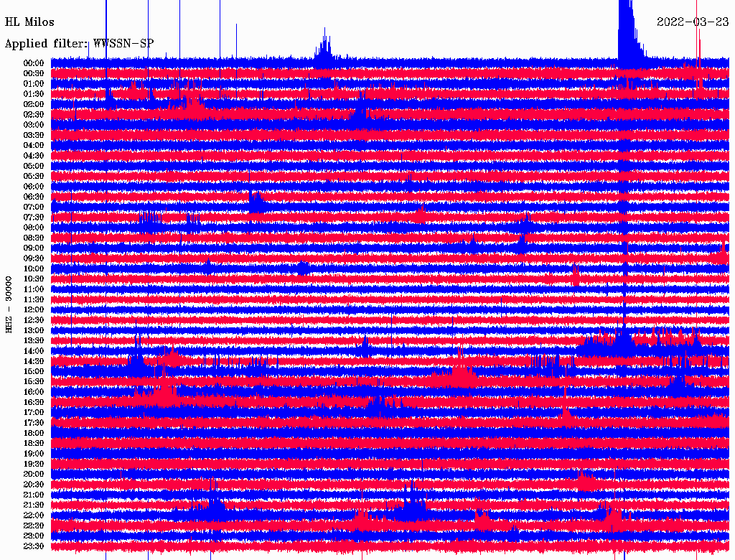
Task: Select the 09:00 time label
Action: point(34,248)
